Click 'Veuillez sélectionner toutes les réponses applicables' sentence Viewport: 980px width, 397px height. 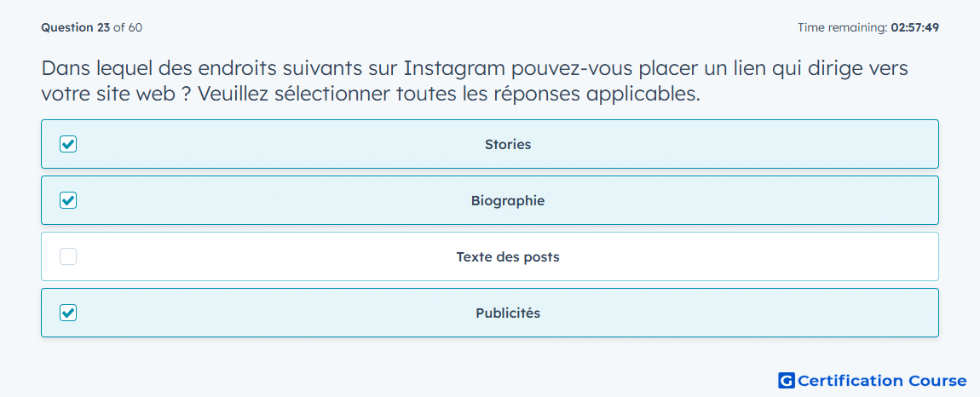click(449, 94)
